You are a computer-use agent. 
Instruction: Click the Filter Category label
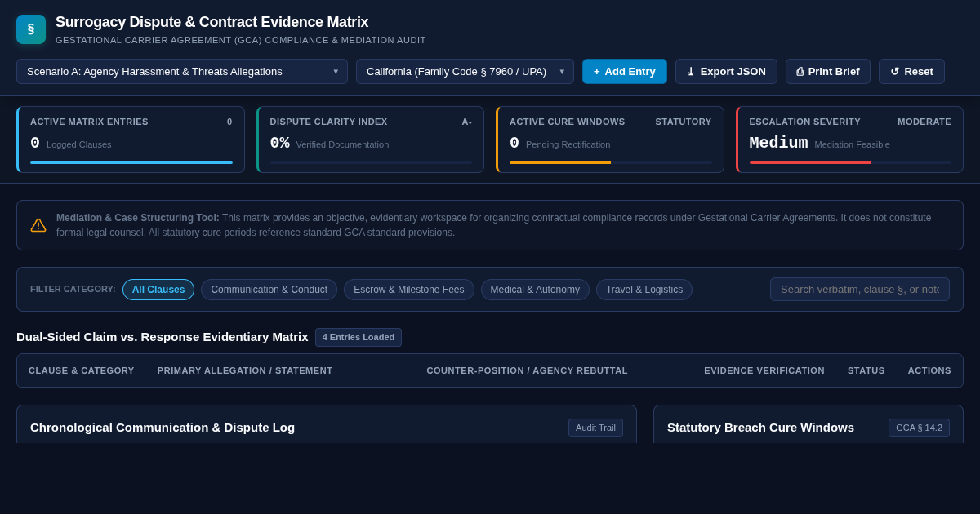73,289
